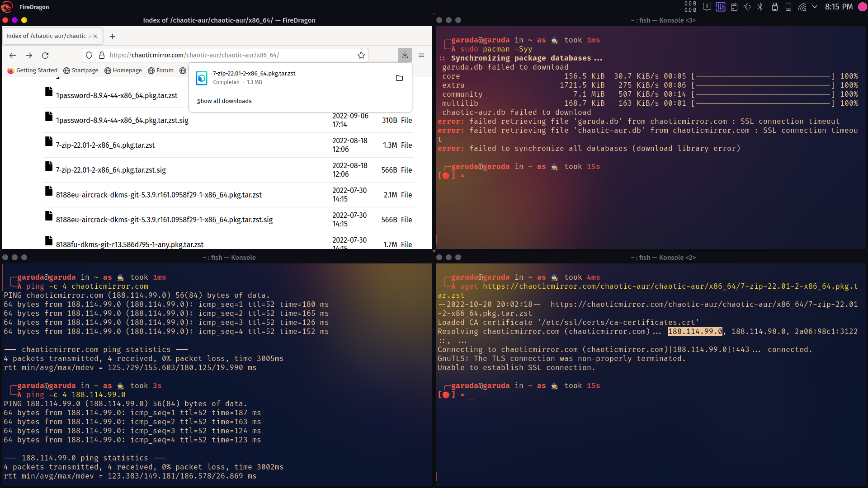
Task: Click Show all downloads
Action: [x=224, y=101]
